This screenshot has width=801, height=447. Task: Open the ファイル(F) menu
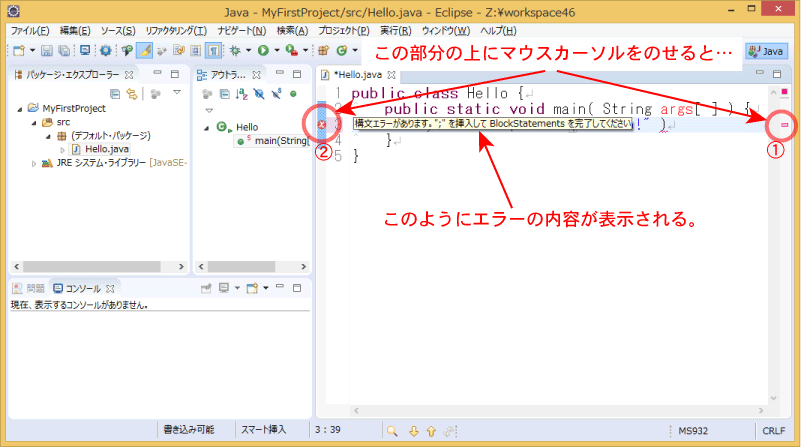30,31
